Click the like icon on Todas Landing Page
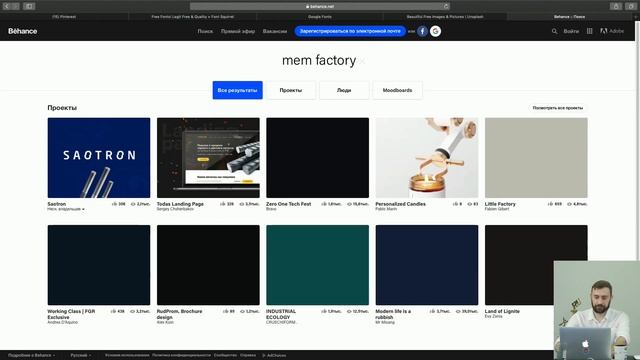Image resolution: width=640 pixels, height=360 pixels. pos(222,204)
